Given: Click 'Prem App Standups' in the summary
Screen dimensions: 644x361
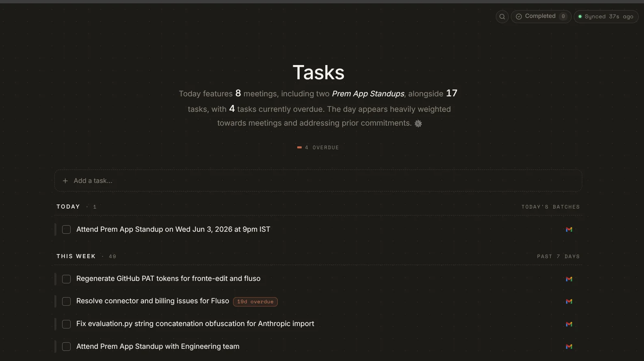Looking at the screenshot, I should tap(368, 94).
